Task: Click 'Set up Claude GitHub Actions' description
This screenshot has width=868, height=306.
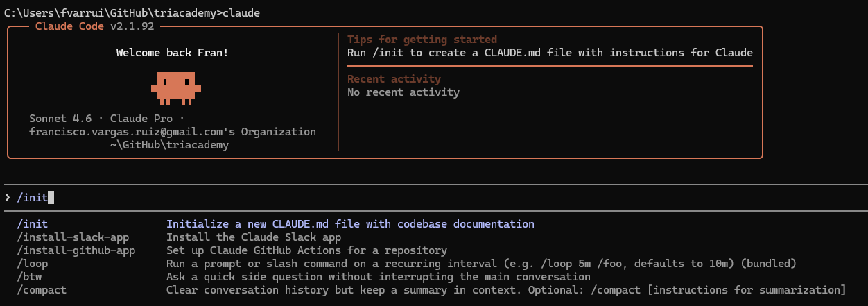Action: coord(306,250)
